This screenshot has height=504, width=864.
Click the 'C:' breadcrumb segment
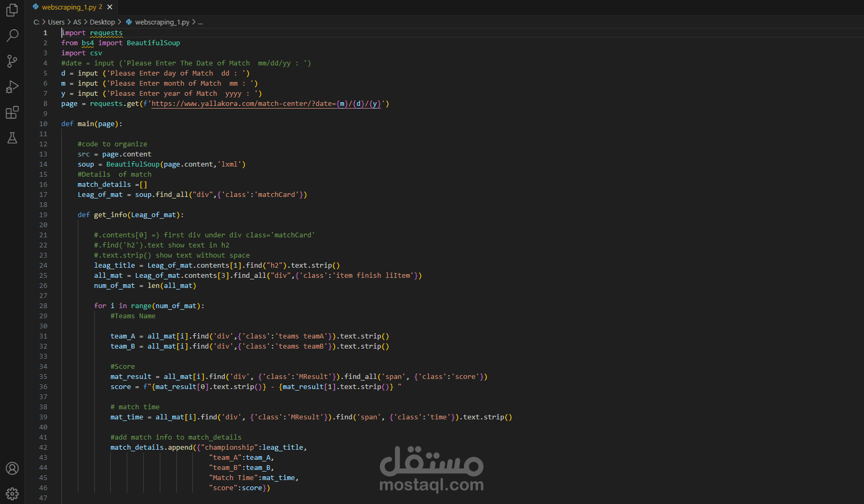(36, 22)
